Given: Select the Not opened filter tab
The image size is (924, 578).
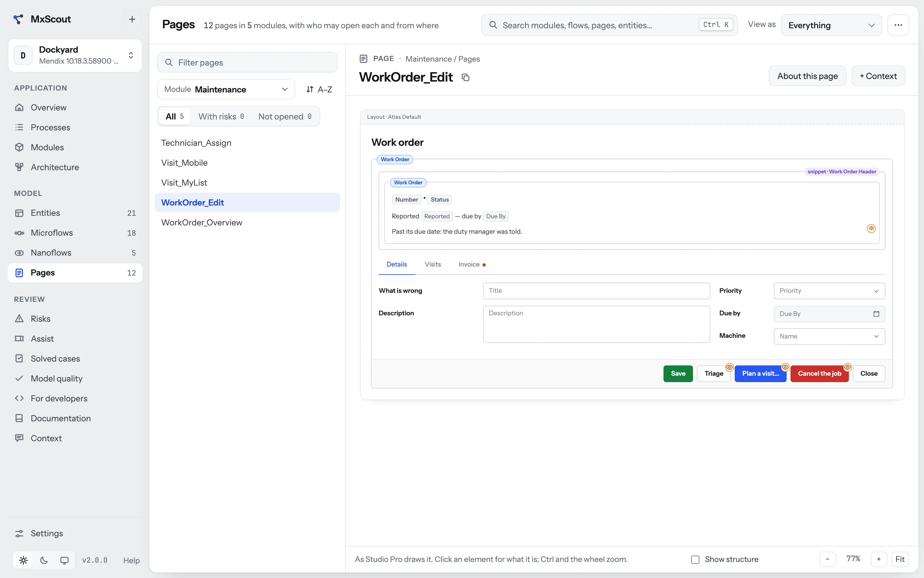Looking at the screenshot, I should (285, 116).
